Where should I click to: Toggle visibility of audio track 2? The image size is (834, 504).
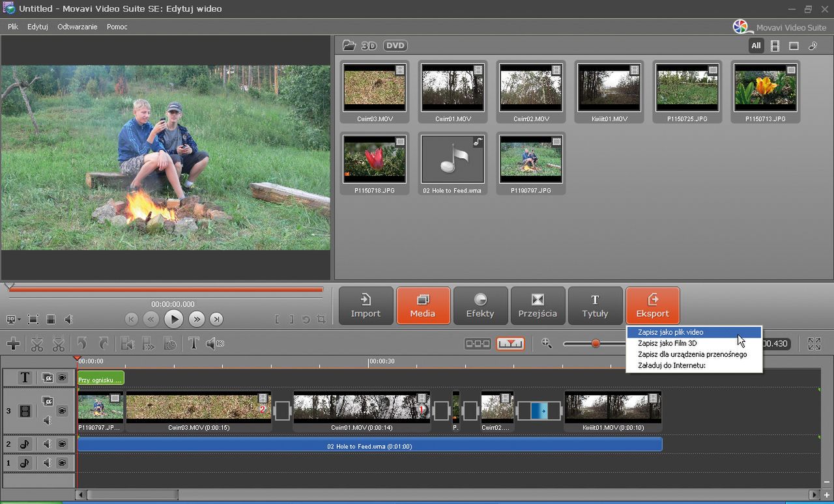62,444
